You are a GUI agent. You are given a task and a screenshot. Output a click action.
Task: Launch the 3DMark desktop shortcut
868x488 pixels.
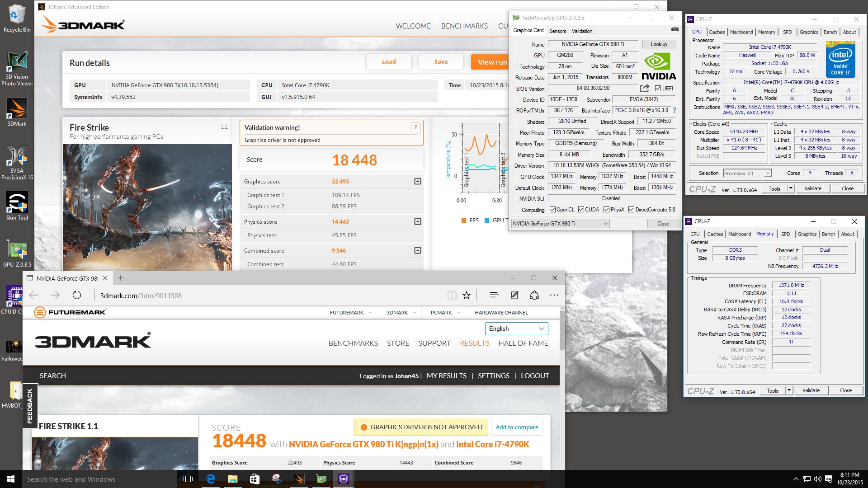click(17, 112)
